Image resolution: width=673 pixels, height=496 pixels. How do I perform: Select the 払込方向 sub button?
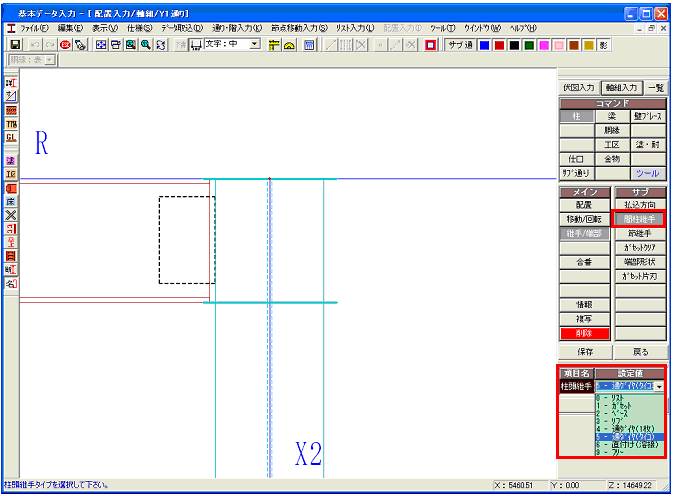640,205
